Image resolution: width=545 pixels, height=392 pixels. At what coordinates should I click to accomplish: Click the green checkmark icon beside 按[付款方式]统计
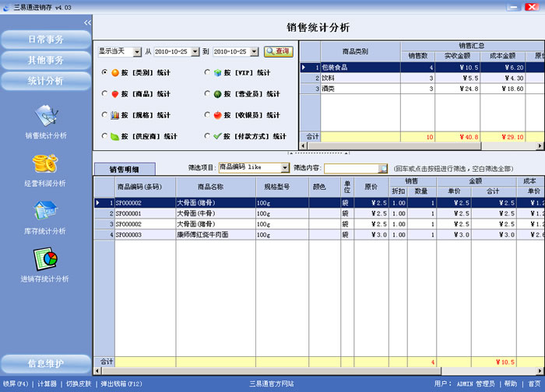pyautogui.click(x=217, y=136)
